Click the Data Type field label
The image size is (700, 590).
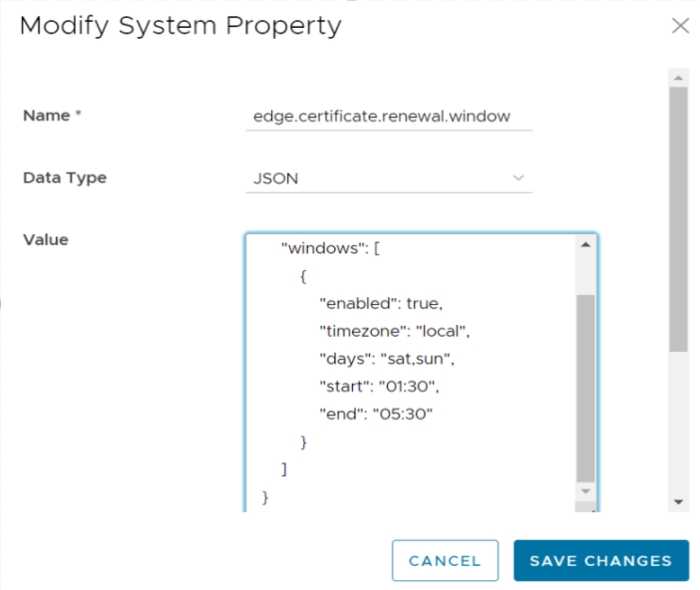[x=65, y=177]
